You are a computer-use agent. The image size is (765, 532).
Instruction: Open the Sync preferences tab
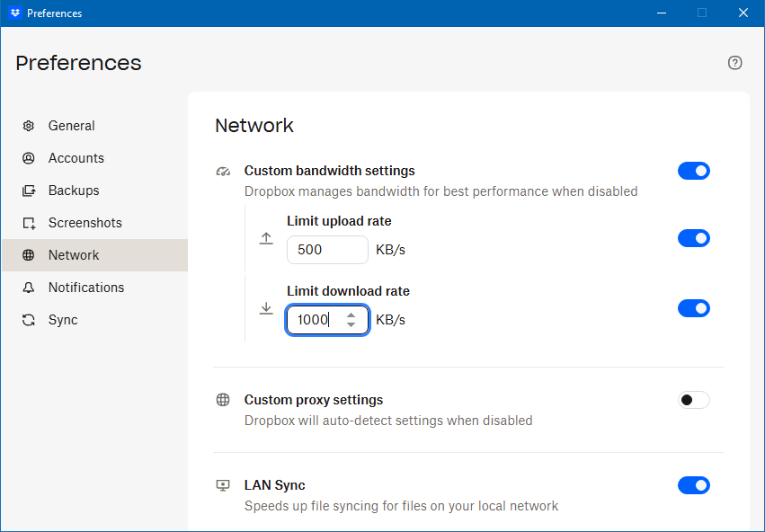point(95,320)
